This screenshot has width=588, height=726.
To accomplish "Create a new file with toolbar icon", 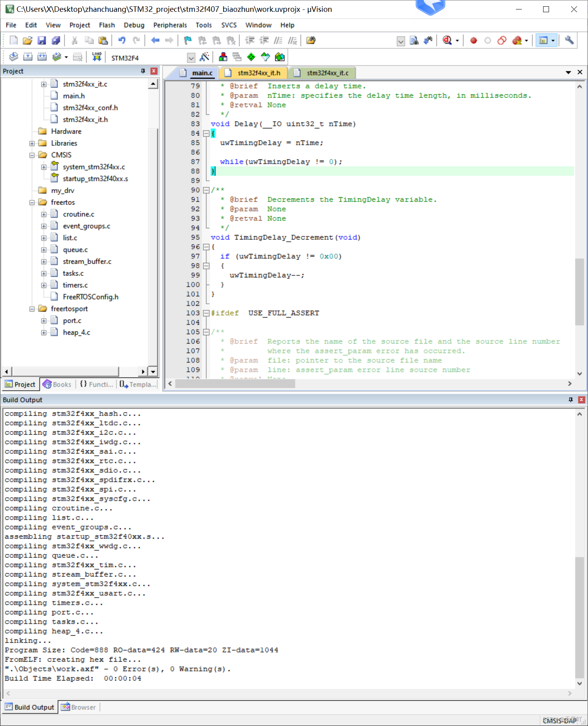I will [x=13, y=40].
